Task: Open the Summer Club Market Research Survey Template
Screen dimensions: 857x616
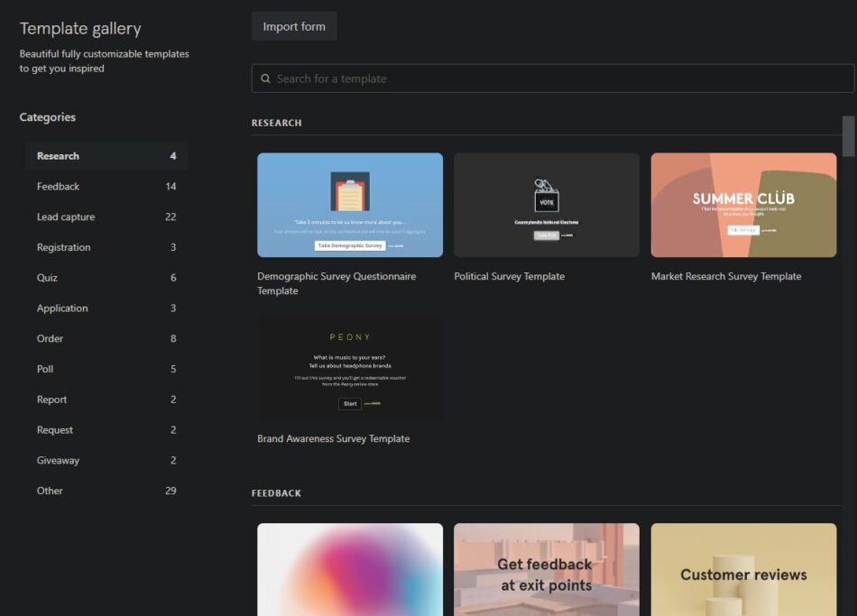Action: pyautogui.click(x=742, y=204)
